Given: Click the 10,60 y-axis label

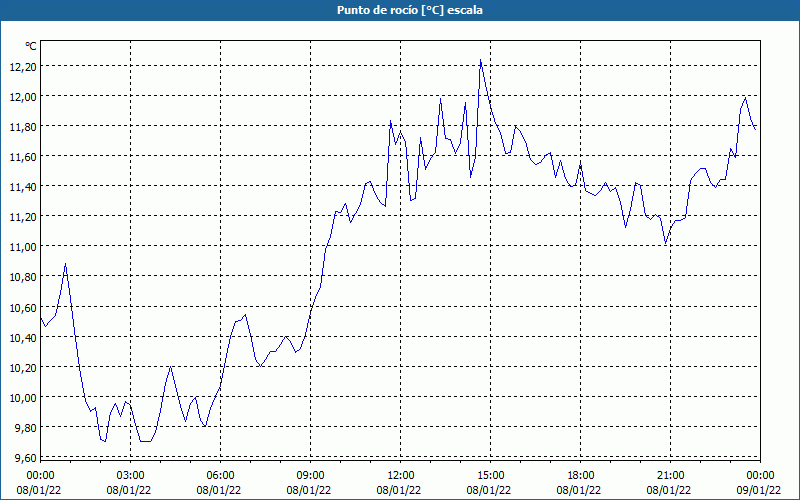Looking at the screenshot, I should click(x=22, y=307).
